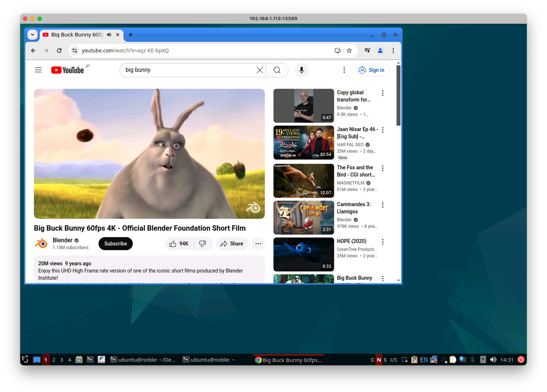Open a new Chrome tab

131,35
